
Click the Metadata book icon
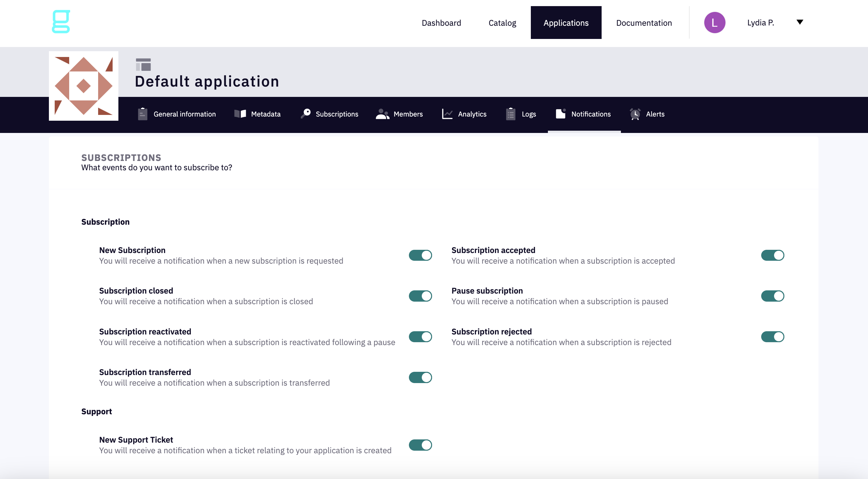tap(240, 114)
